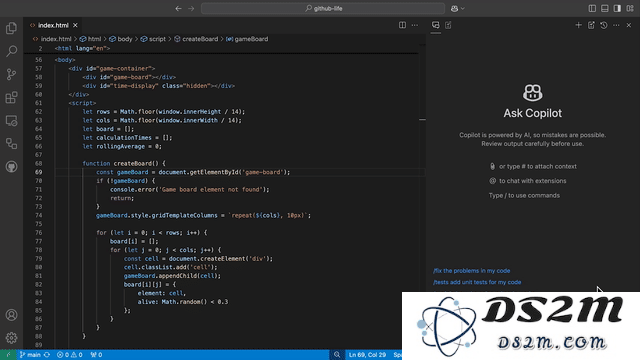
Task: Expand the createBoard breadcrumb
Action: [x=196, y=39]
